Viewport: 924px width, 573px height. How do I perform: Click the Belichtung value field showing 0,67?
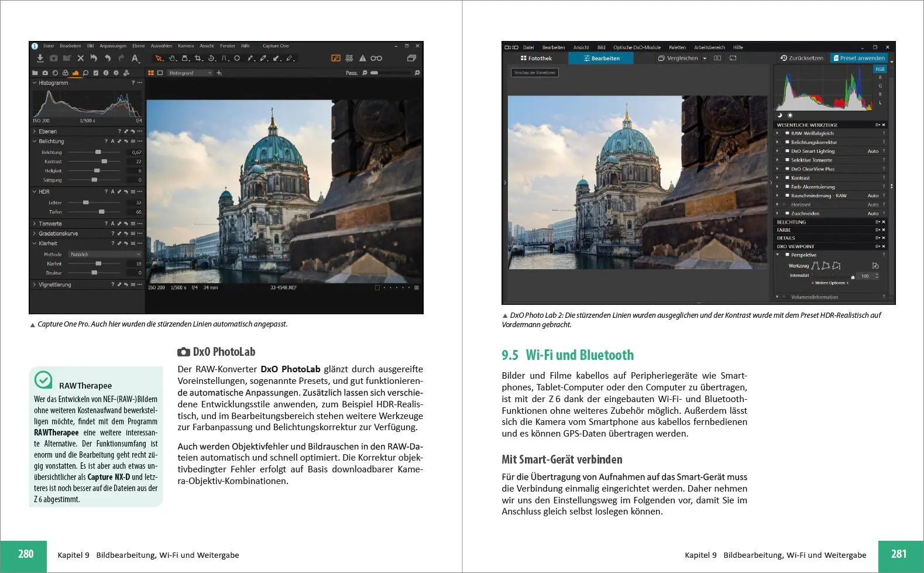click(x=135, y=152)
